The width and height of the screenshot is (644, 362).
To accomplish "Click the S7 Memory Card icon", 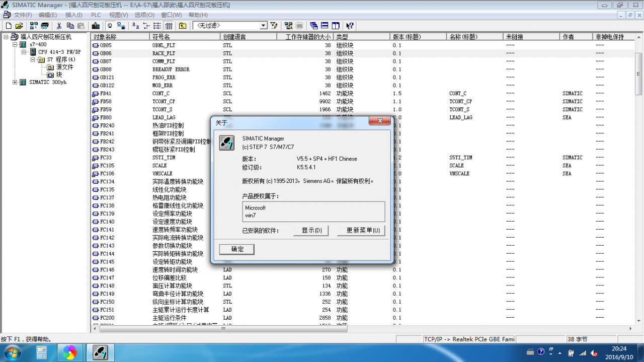I will [45, 25].
